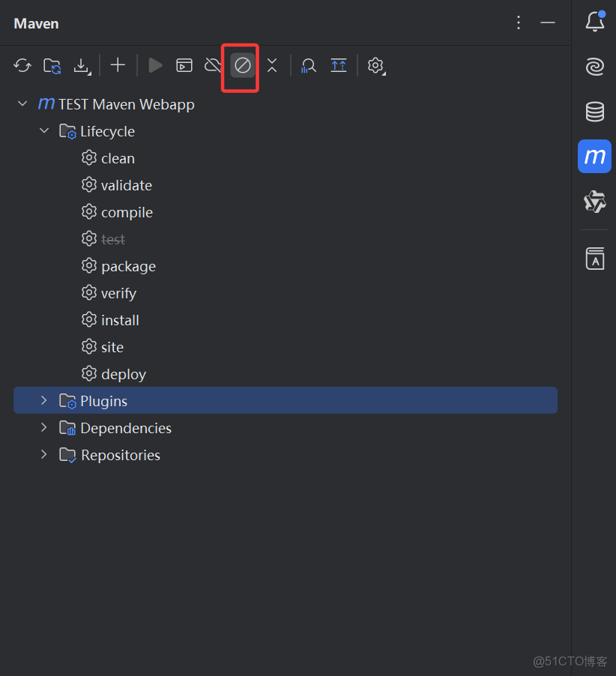Select the validate lifecycle goal

pos(127,185)
